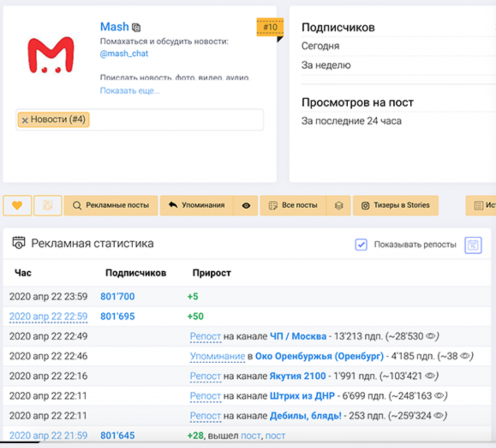
Task: Open subscriber count 801'695
Action: [x=117, y=316]
